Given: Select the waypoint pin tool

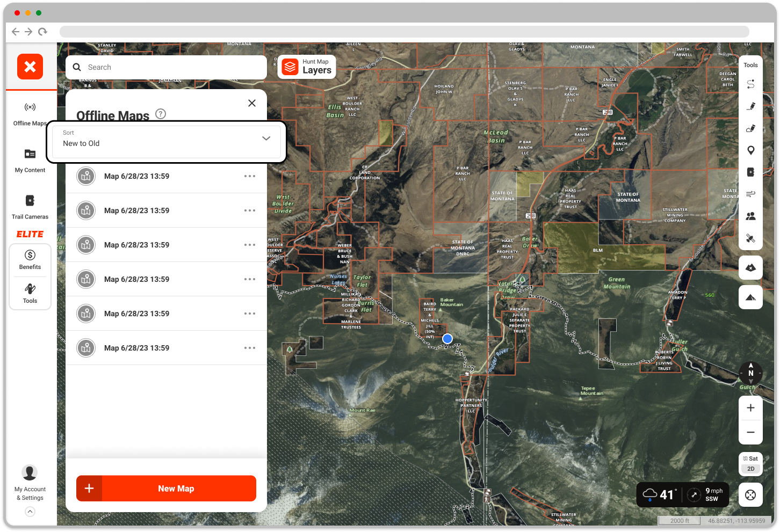Looking at the screenshot, I should pyautogui.click(x=750, y=150).
